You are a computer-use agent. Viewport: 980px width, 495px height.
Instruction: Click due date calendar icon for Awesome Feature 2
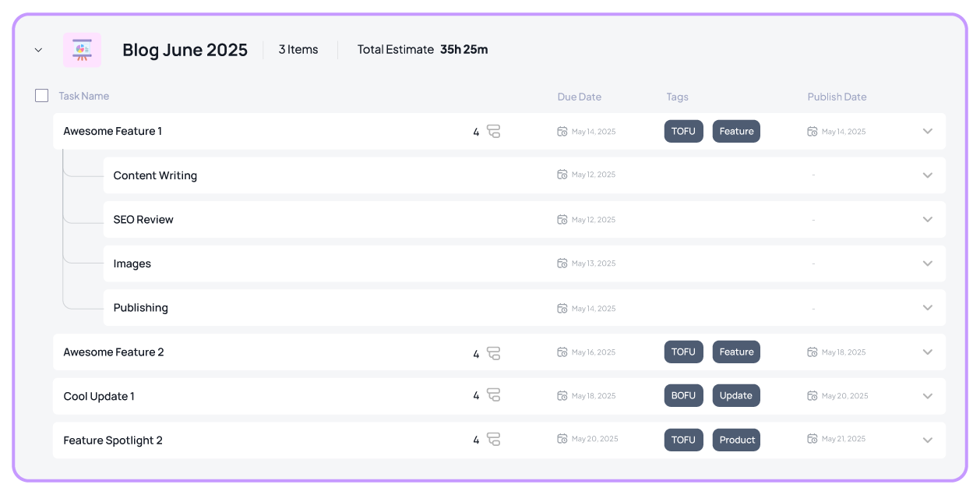tap(562, 352)
